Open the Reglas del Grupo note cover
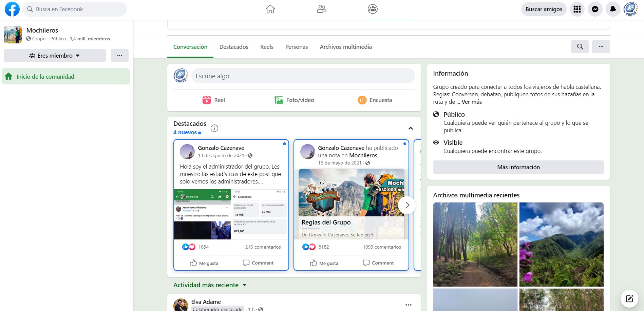Viewport: 644px width, 311px height. coord(351,204)
